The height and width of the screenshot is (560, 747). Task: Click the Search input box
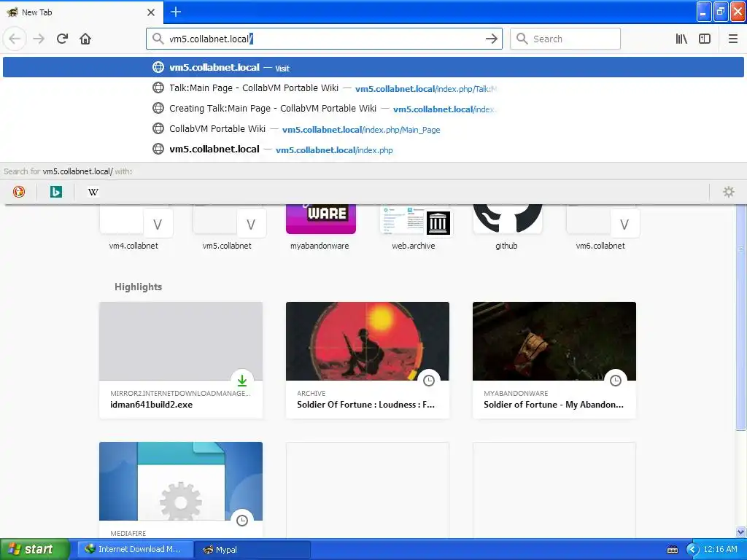[x=565, y=39]
